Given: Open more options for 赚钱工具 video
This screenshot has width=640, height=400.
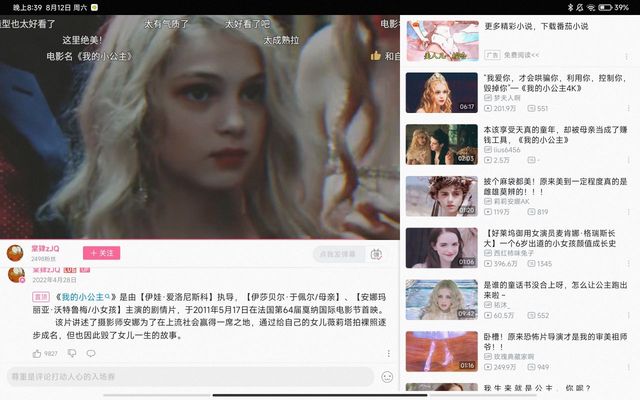Looking at the screenshot, I should [x=628, y=160].
